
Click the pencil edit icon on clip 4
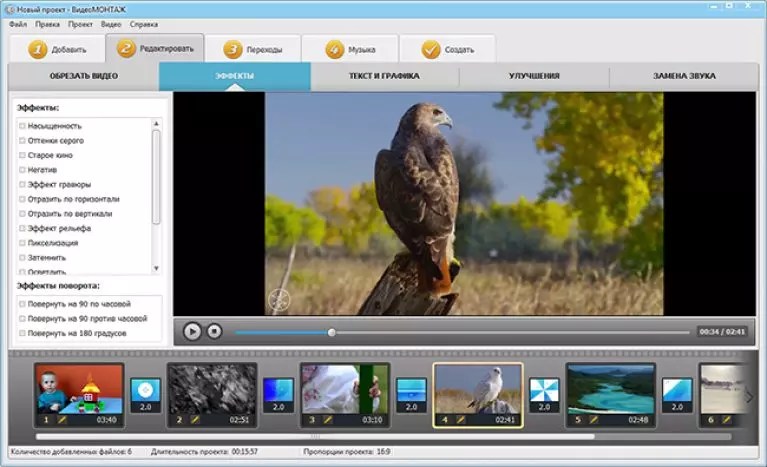460,420
